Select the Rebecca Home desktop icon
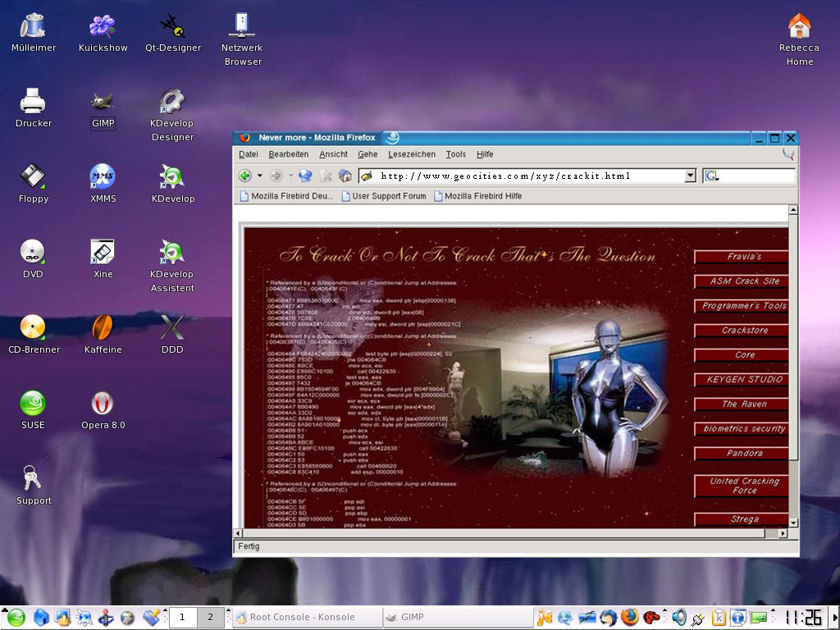This screenshot has height=630, width=840. coord(799,39)
